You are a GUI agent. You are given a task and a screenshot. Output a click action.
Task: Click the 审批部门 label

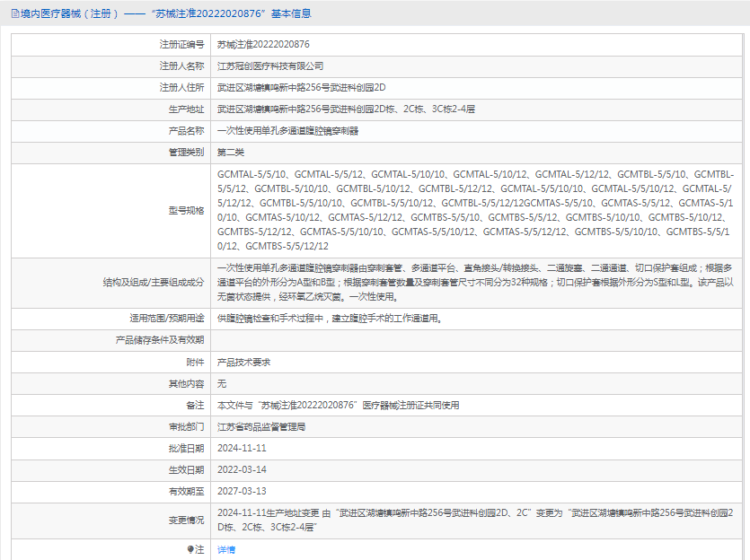tap(186, 426)
